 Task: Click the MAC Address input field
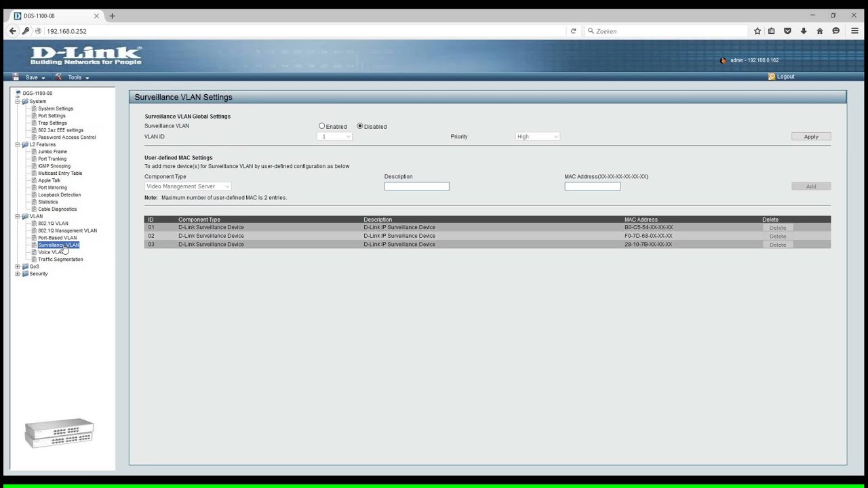[593, 186]
